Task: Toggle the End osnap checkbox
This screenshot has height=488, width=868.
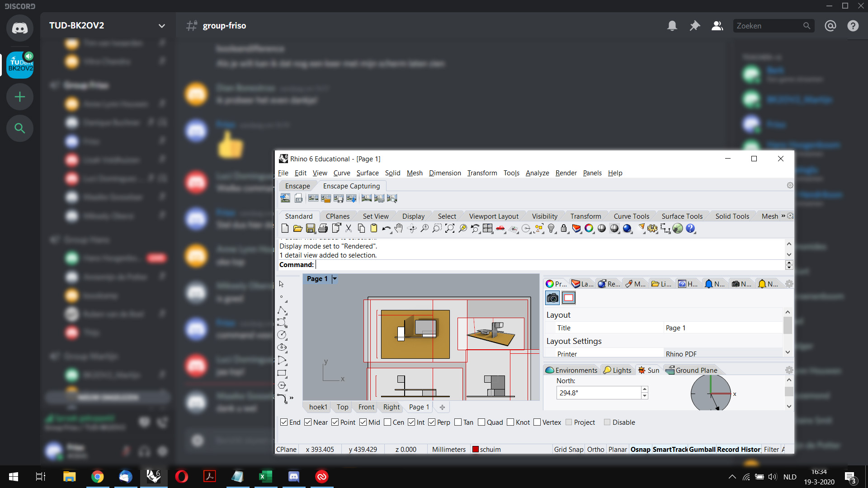Action: tap(284, 422)
